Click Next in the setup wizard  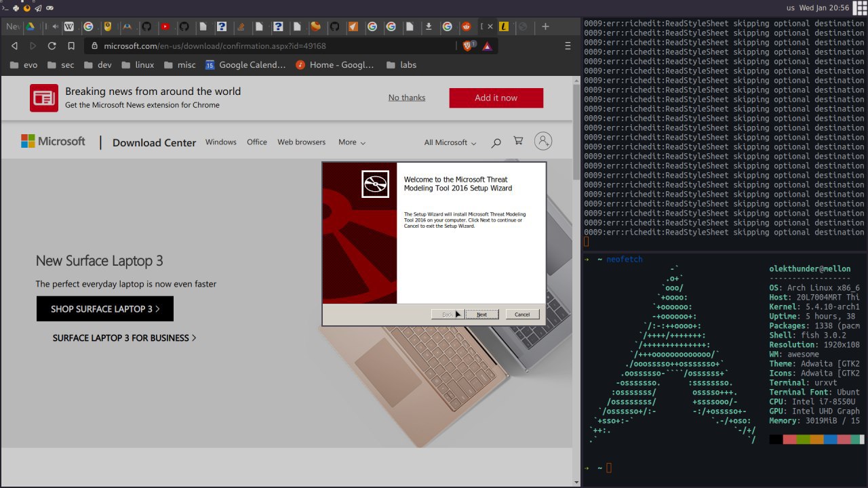pos(481,314)
